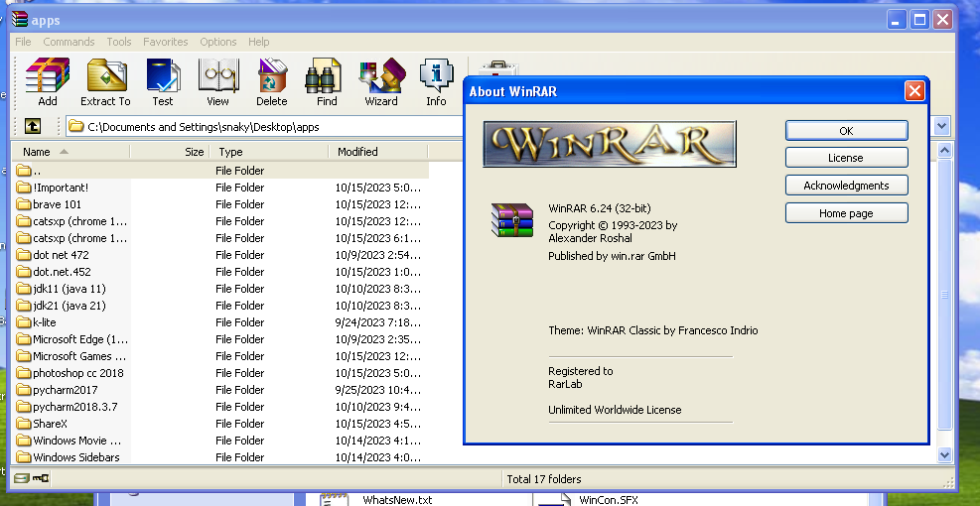
Task: Click the Extract To toolbar icon
Action: pos(105,75)
